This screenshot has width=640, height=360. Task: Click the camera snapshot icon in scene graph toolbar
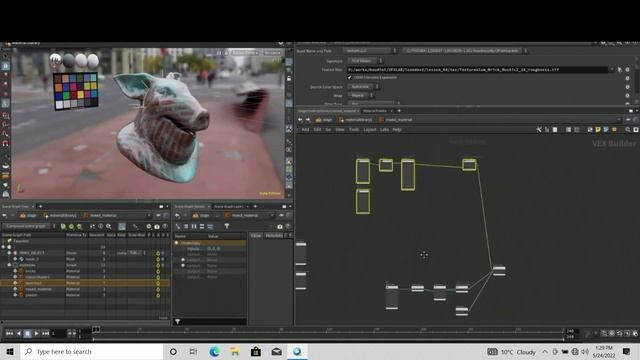tap(157, 226)
